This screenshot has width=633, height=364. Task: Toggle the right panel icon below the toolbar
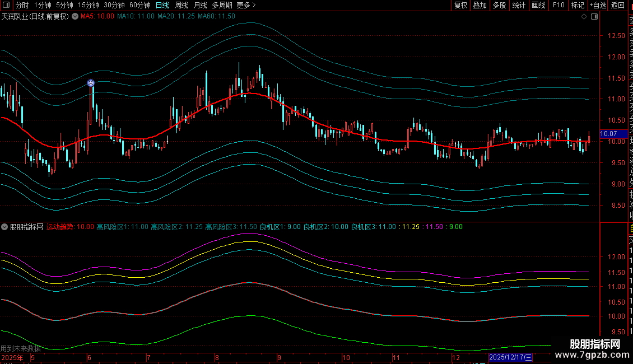coord(594,17)
